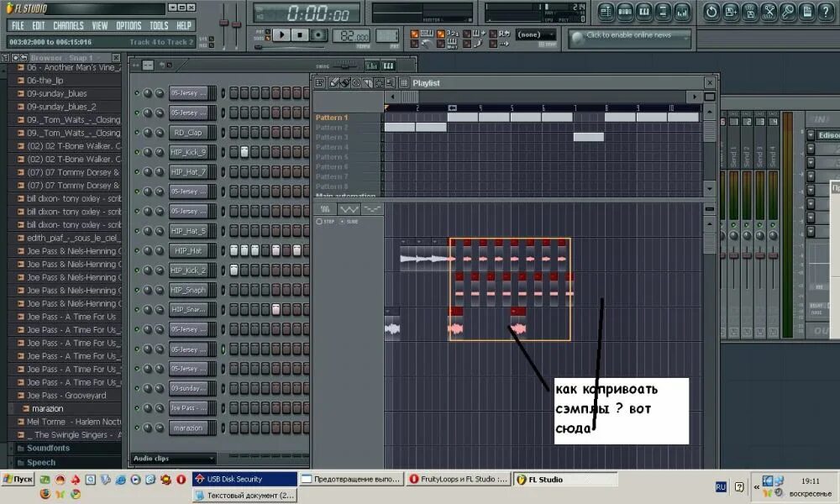Select the delete tool in Playlist toolbar
The height and width of the screenshot is (504, 840).
(356, 82)
